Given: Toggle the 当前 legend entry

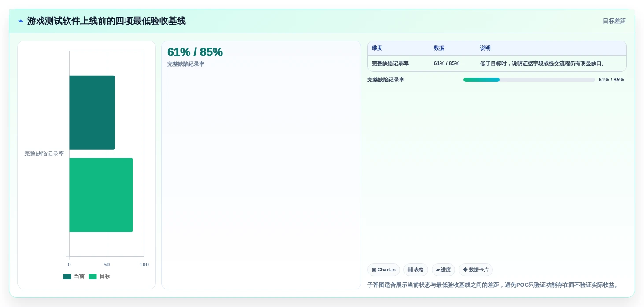Looking at the screenshot, I should [74, 277].
